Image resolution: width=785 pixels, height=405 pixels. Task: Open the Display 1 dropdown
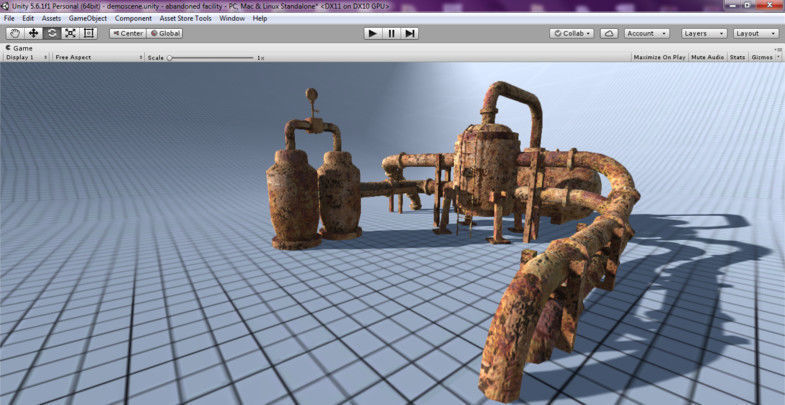point(26,58)
